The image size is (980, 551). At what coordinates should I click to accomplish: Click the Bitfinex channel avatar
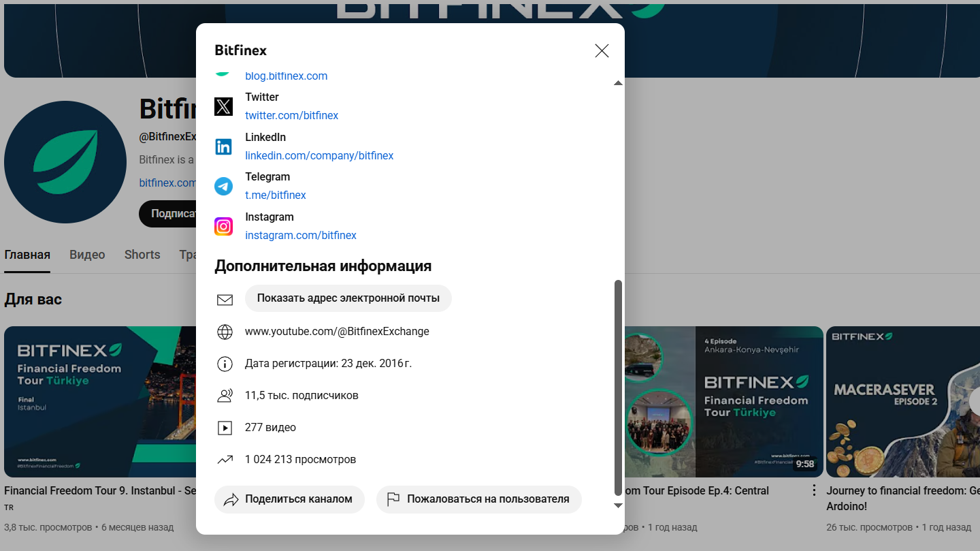(x=65, y=162)
